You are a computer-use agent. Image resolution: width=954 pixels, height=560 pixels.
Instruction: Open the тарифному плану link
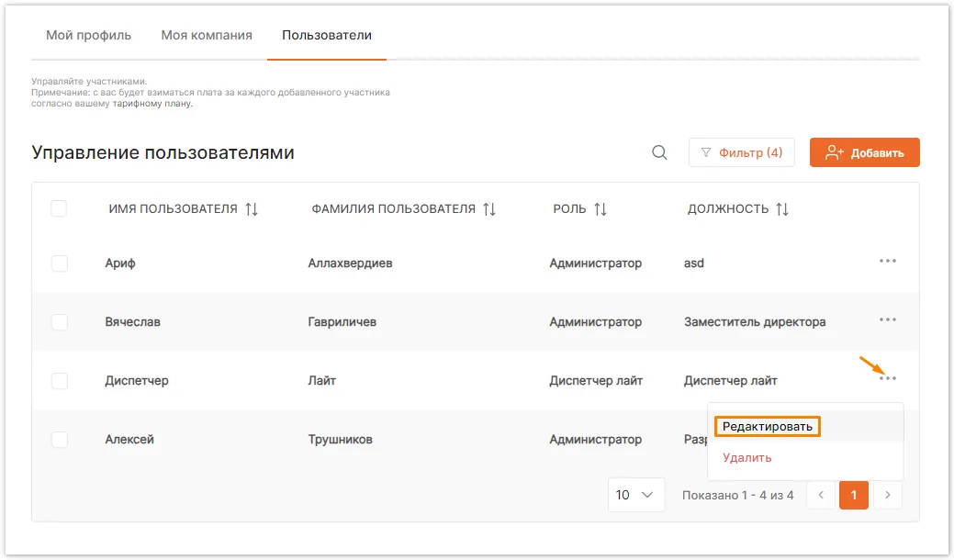tap(152, 104)
